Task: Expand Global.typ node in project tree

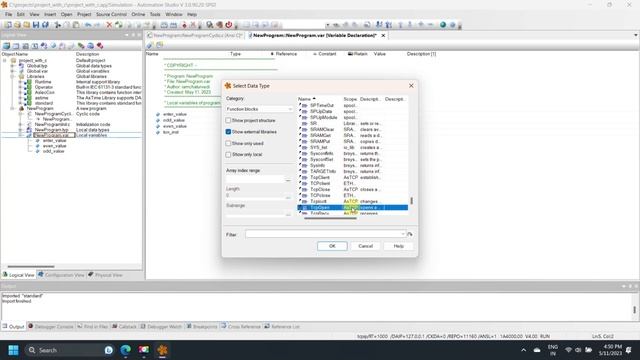Action: (x=12, y=66)
